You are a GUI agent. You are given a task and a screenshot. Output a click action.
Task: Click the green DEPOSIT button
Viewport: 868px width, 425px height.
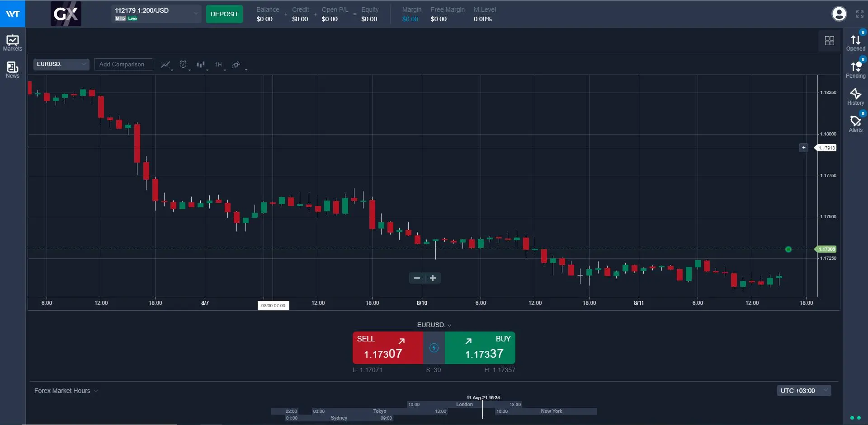pos(224,14)
